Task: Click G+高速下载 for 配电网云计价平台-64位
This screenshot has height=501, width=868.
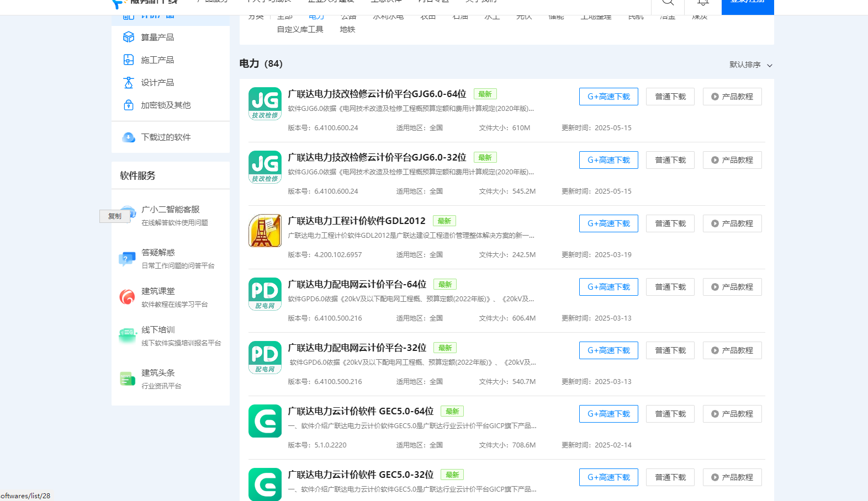Action: click(608, 287)
